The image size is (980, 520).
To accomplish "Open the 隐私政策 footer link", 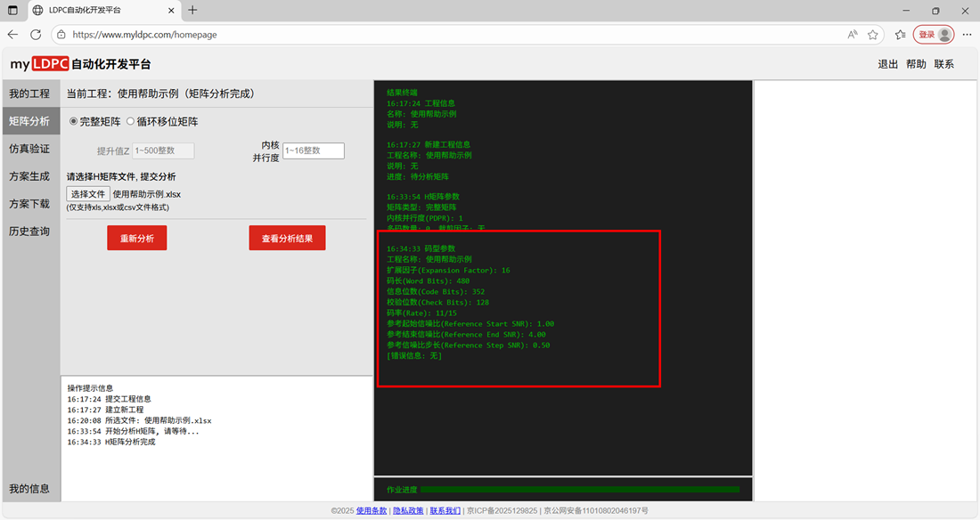I will pyautogui.click(x=408, y=511).
